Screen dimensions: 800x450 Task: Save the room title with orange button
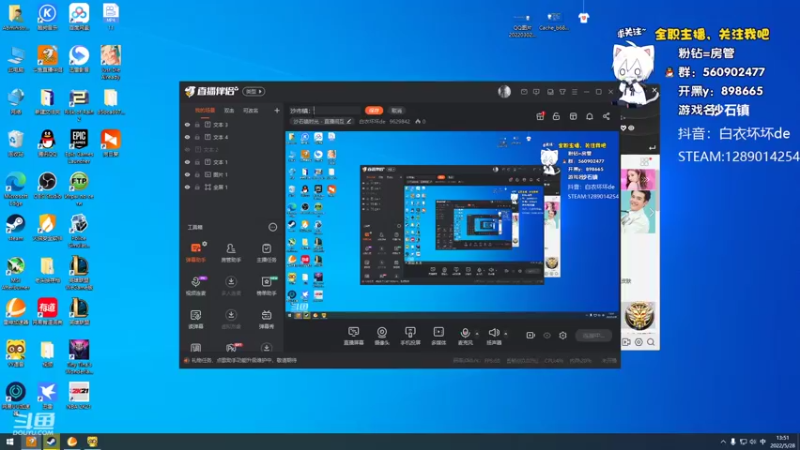(374, 110)
